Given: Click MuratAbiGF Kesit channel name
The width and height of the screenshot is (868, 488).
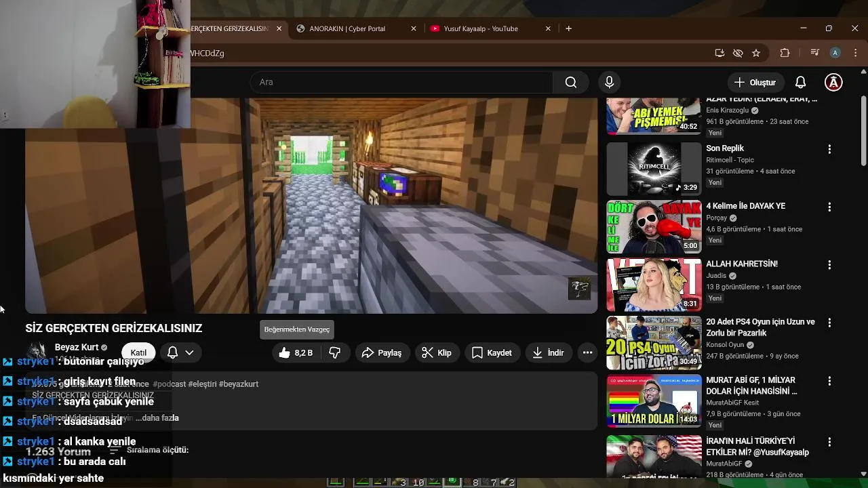Looking at the screenshot, I should point(732,403).
